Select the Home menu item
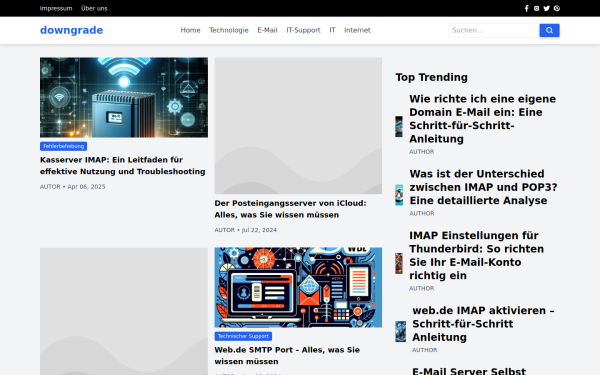 point(191,30)
